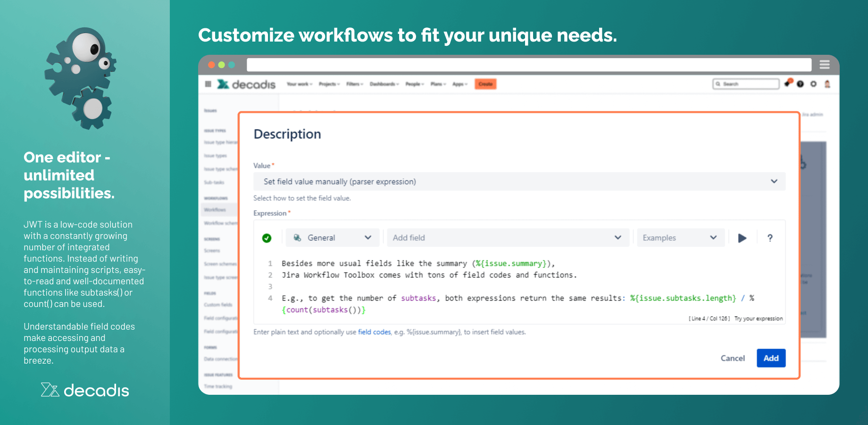
Task: Select Issue types in the sidebar
Action: click(x=216, y=156)
